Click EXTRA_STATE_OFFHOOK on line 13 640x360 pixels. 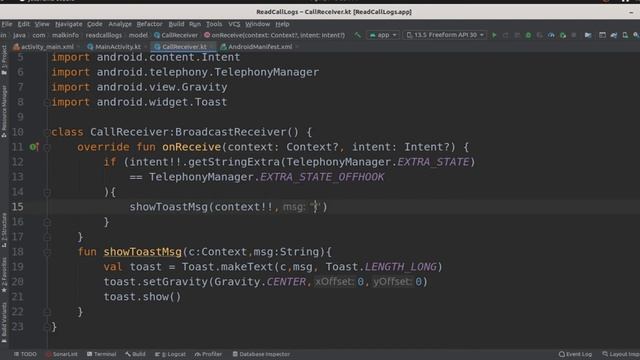pyautogui.click(x=322, y=177)
